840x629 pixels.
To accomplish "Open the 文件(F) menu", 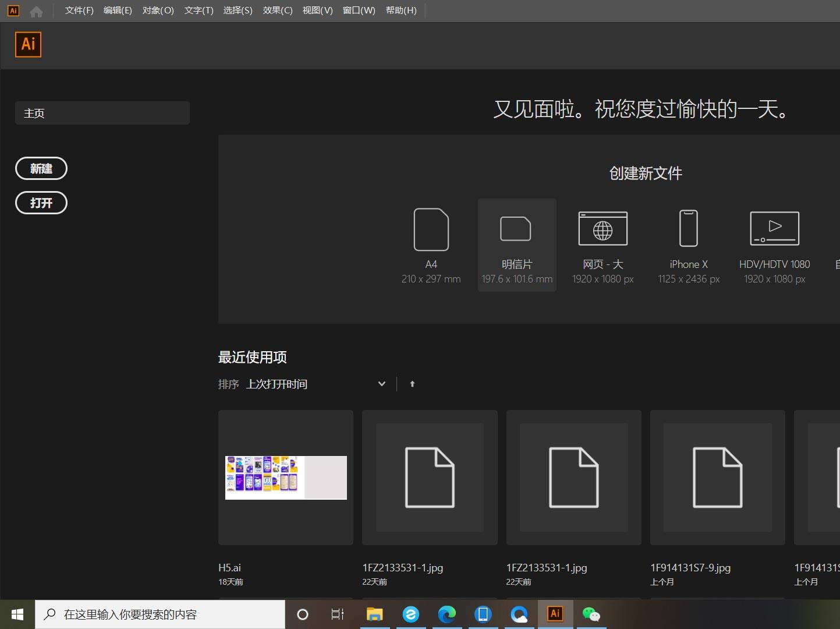I will click(79, 10).
